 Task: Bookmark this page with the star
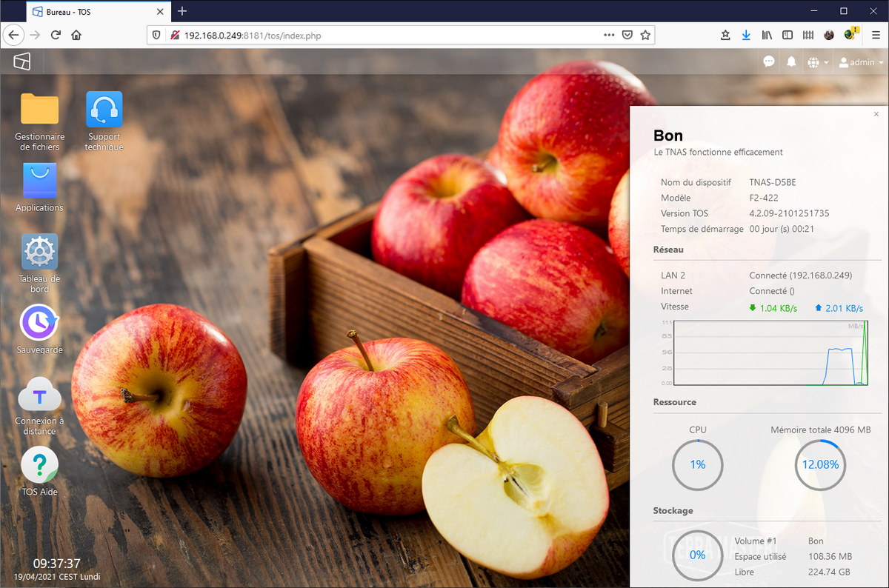(645, 35)
